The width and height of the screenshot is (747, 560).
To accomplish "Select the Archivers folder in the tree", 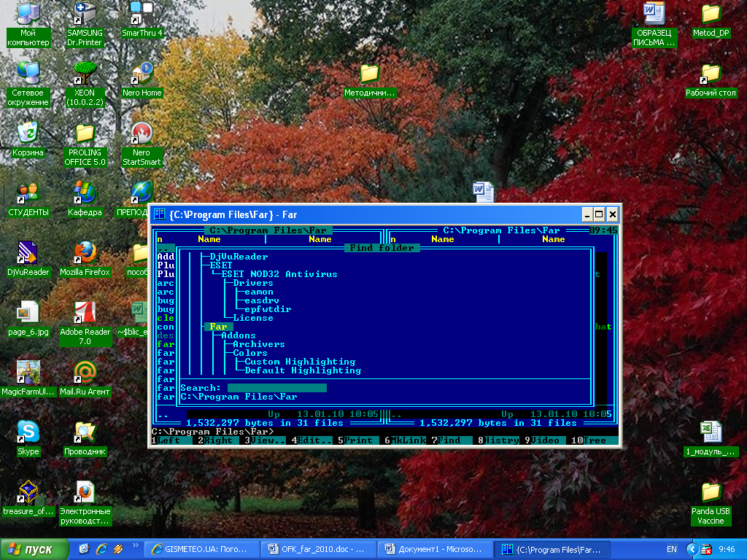I will pos(259,344).
